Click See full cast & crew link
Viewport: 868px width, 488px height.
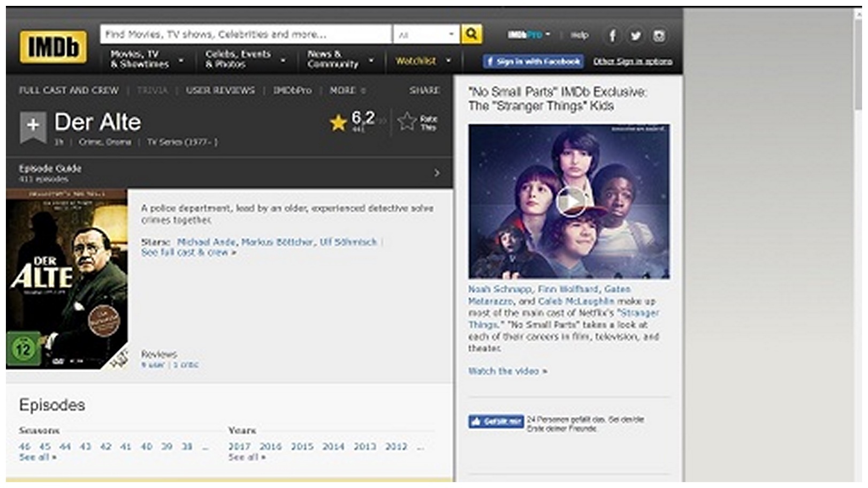[189, 252]
